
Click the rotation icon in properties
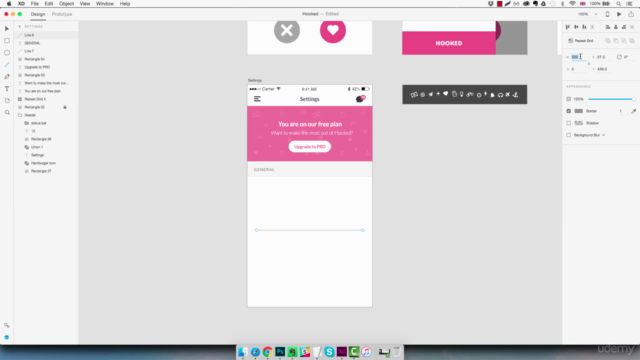pyautogui.click(x=619, y=57)
